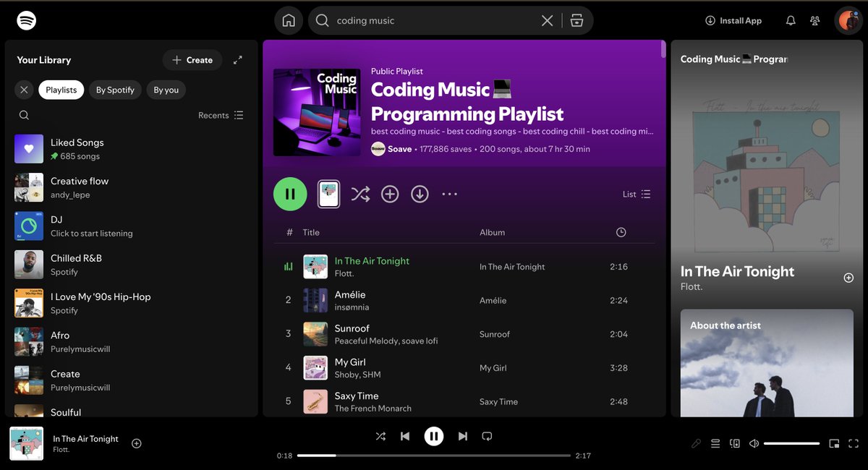
Task: Sort by the duration clock icon
Action: point(621,232)
